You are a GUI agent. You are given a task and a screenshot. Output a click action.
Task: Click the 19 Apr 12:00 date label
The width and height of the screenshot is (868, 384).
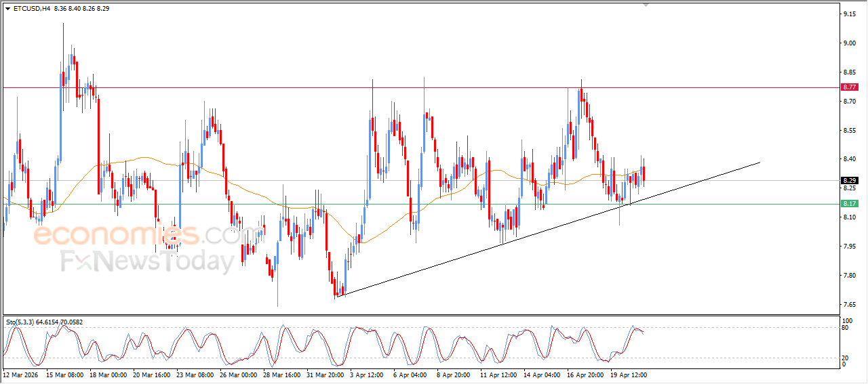(x=627, y=374)
